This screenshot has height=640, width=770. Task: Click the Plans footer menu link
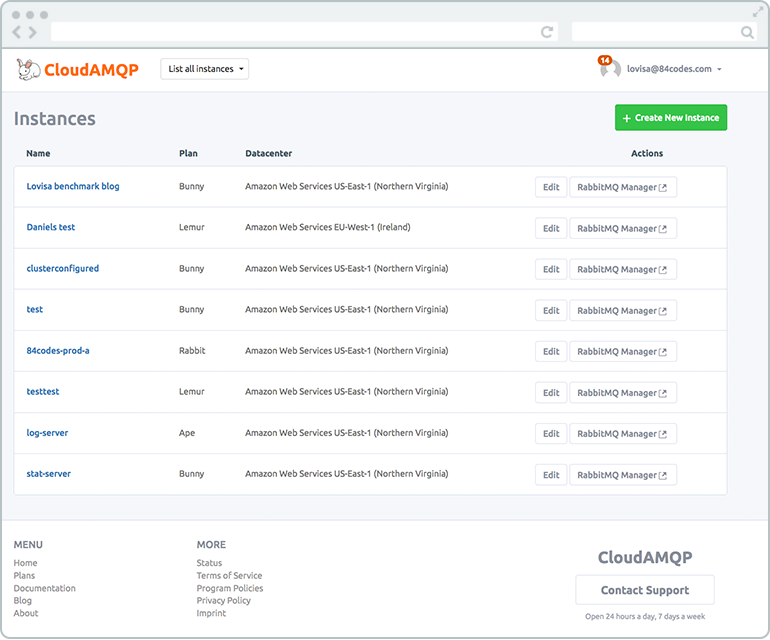(x=24, y=576)
